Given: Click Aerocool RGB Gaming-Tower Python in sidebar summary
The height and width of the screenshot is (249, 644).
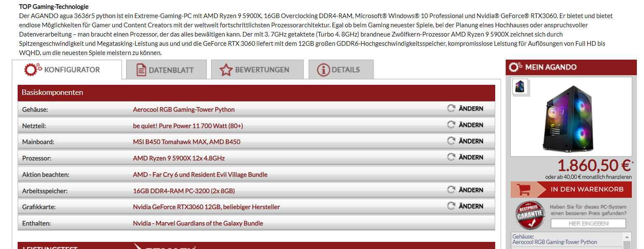Looking at the screenshot, I should pyautogui.click(x=554, y=242).
